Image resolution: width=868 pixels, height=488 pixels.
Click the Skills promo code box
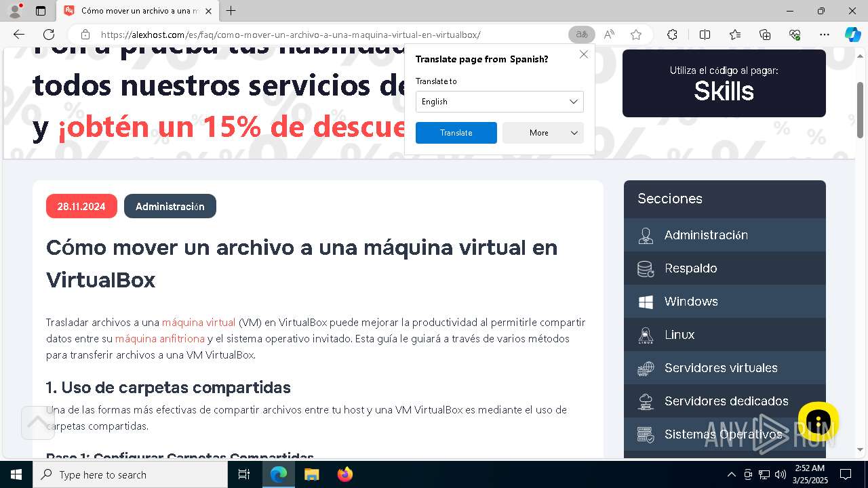(724, 83)
